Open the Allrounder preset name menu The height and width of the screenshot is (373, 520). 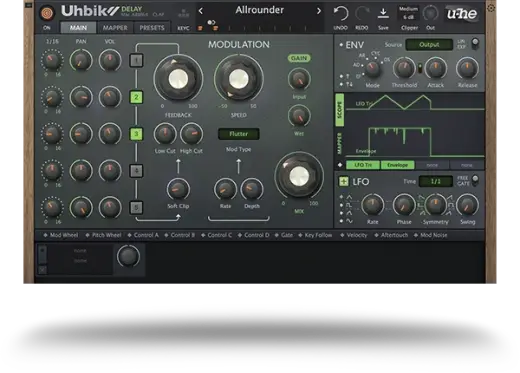(x=259, y=10)
